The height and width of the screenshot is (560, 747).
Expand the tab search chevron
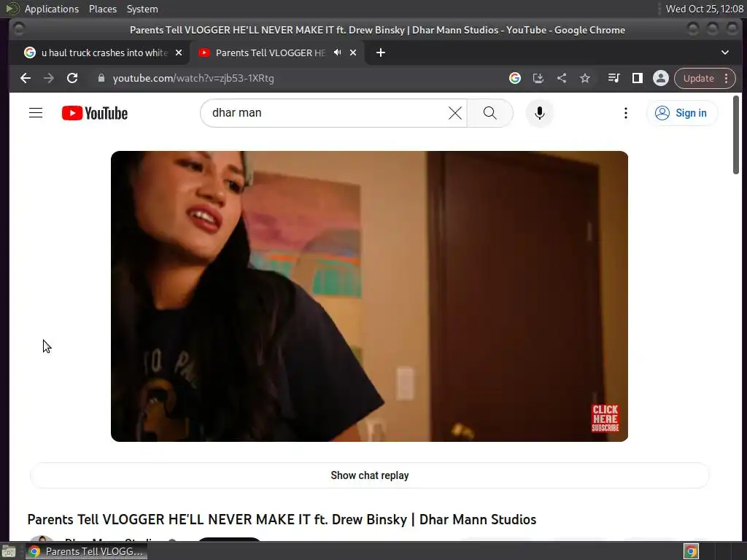pyautogui.click(x=724, y=52)
